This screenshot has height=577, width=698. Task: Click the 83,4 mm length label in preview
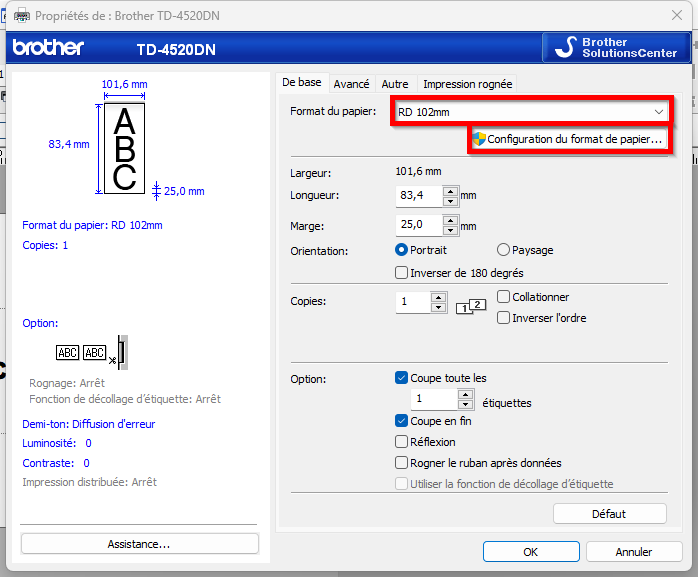[69, 144]
